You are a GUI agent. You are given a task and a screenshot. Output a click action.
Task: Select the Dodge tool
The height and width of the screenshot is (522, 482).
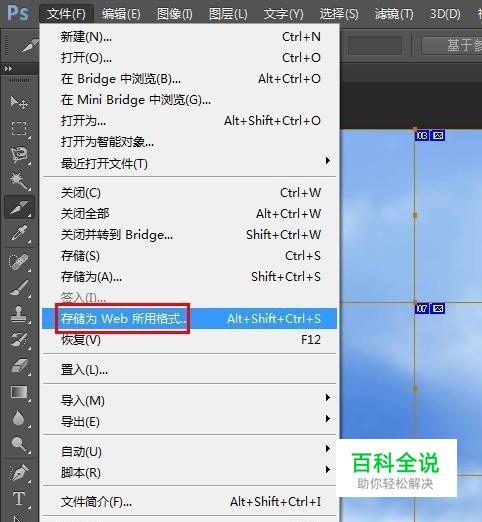[x=19, y=444]
